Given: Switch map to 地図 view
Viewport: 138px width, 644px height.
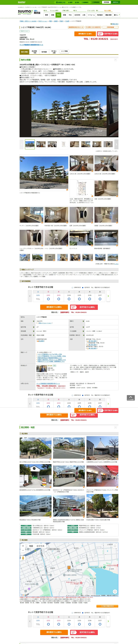Looking at the screenshot, I should click(31, 546).
